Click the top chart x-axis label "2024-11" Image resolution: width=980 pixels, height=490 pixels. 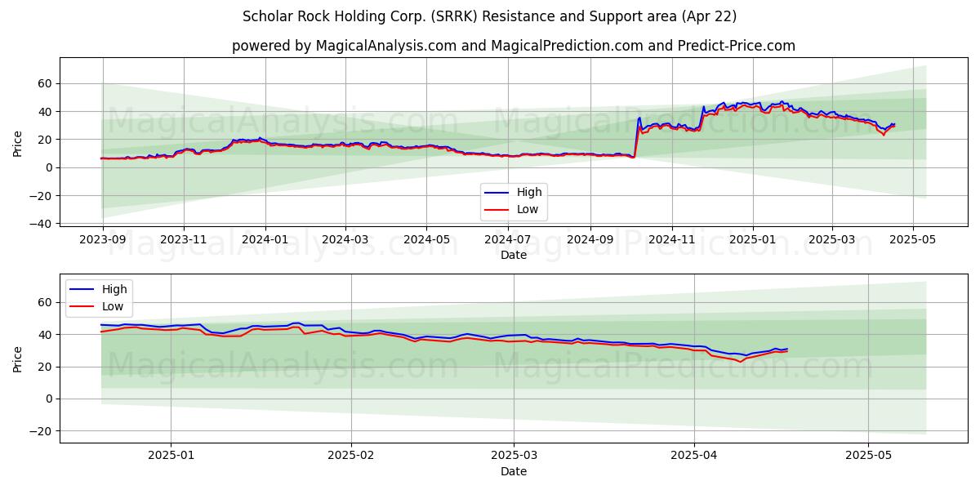coord(672,242)
